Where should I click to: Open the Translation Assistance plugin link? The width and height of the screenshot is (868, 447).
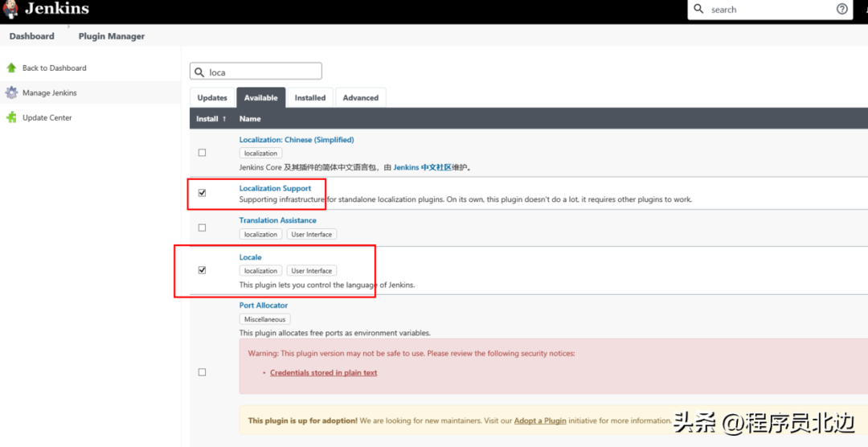pyautogui.click(x=278, y=220)
